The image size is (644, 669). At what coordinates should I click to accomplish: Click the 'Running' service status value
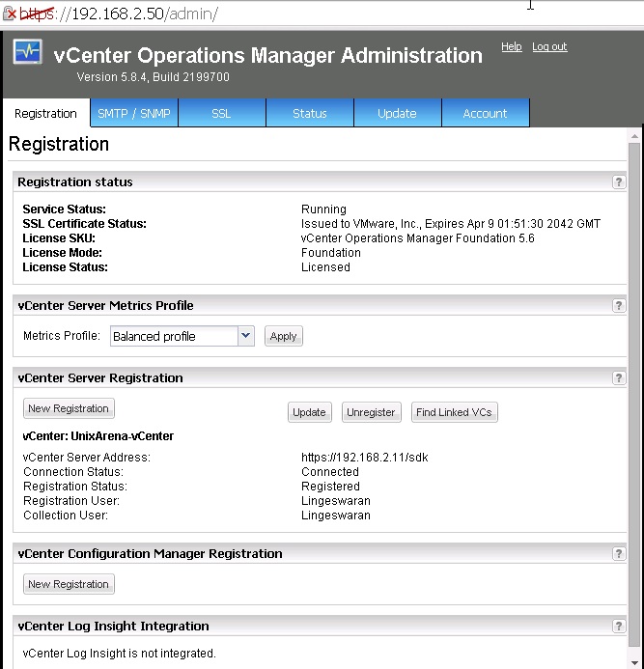pos(323,209)
